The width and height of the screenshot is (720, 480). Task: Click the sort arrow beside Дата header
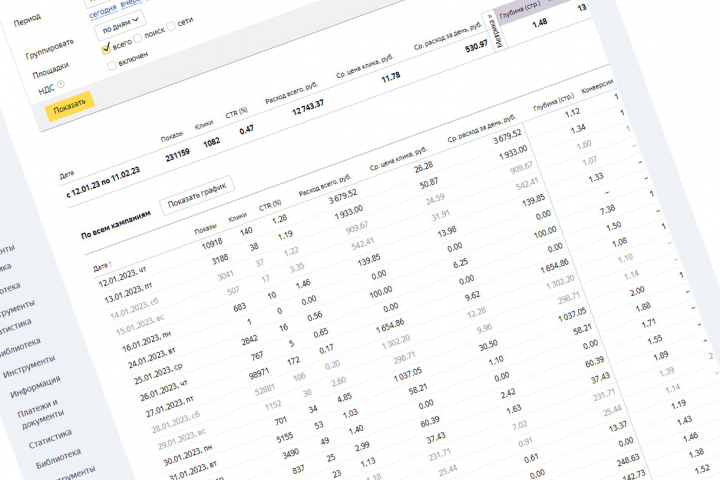point(110,264)
